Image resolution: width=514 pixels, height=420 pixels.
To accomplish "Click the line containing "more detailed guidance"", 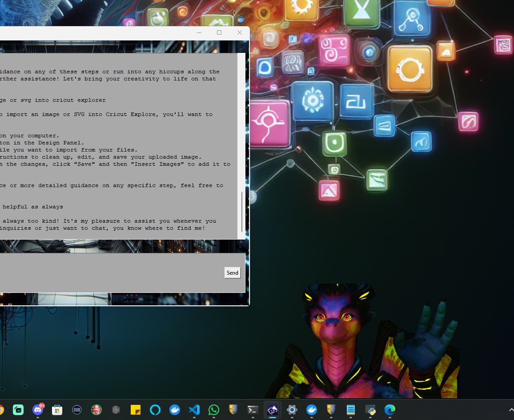I will coord(112,185).
